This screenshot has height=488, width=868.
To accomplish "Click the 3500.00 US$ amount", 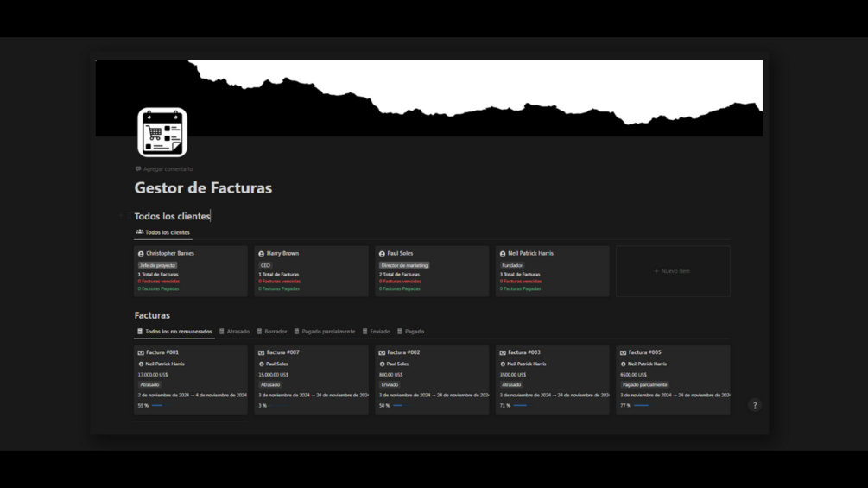I will coord(513,375).
